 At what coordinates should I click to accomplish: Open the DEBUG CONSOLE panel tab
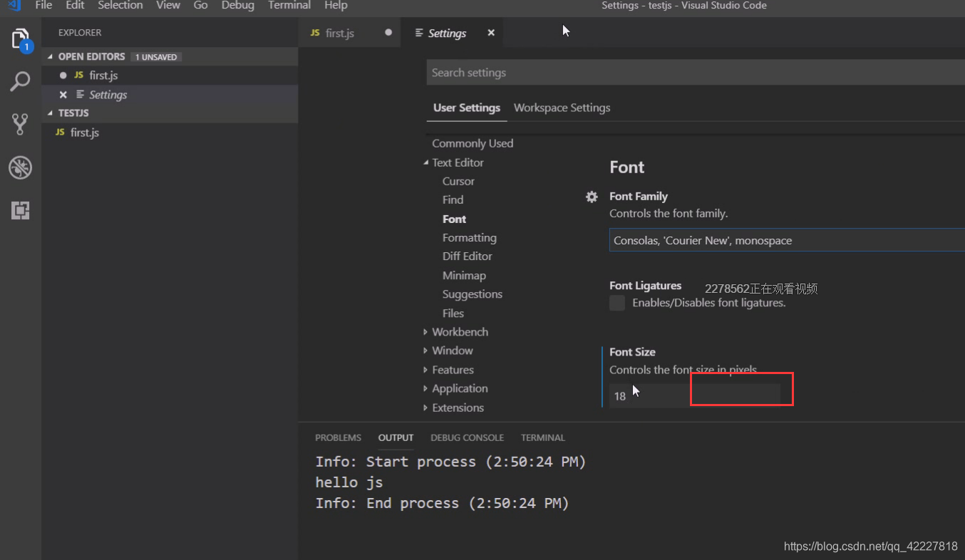(x=467, y=437)
